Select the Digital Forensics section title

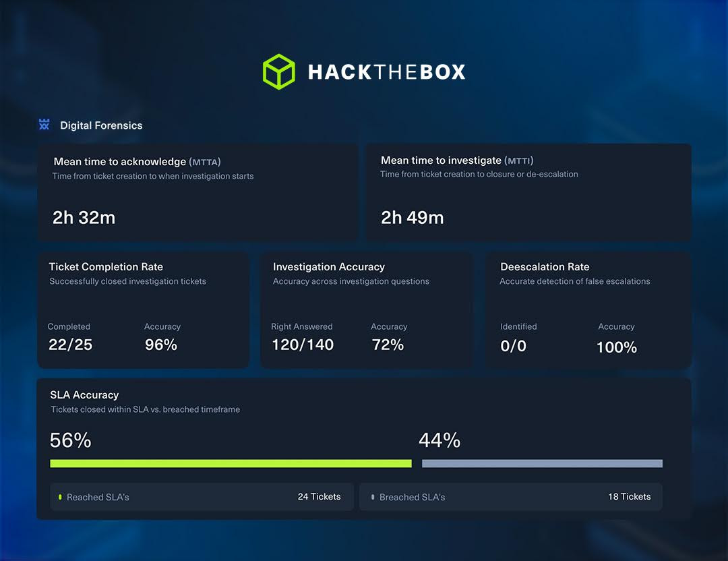tap(101, 125)
